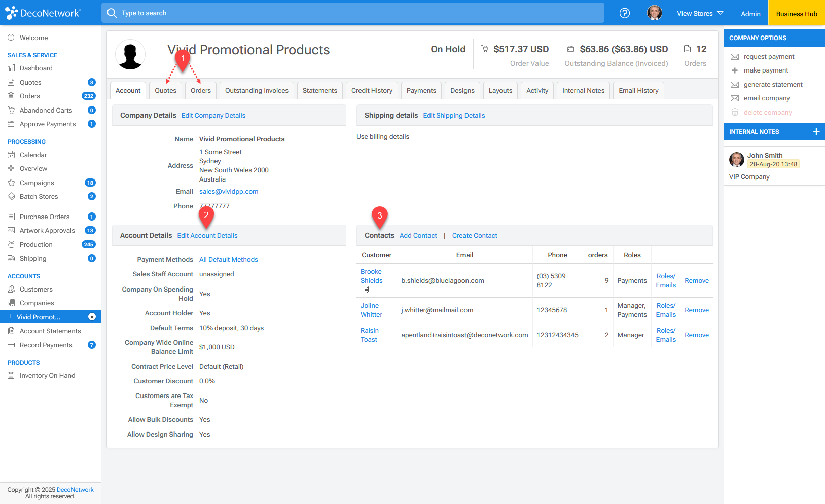Open Customers under Accounts
825x504 pixels.
(36, 289)
